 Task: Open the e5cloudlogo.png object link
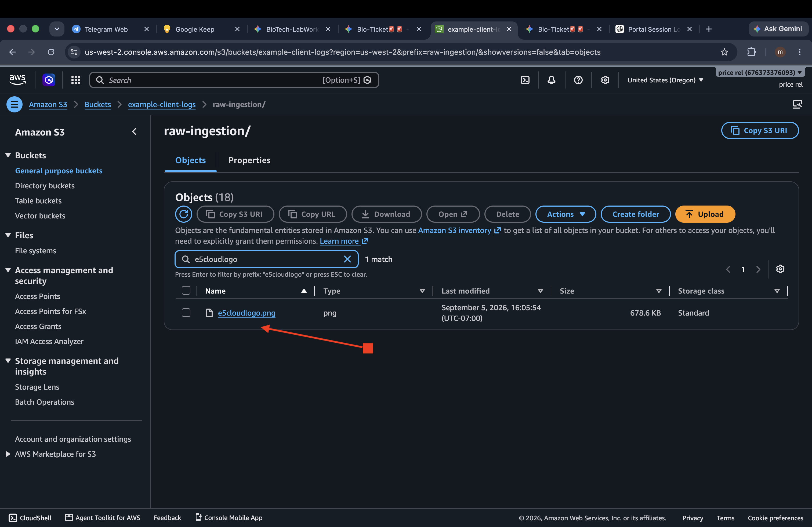coord(246,313)
